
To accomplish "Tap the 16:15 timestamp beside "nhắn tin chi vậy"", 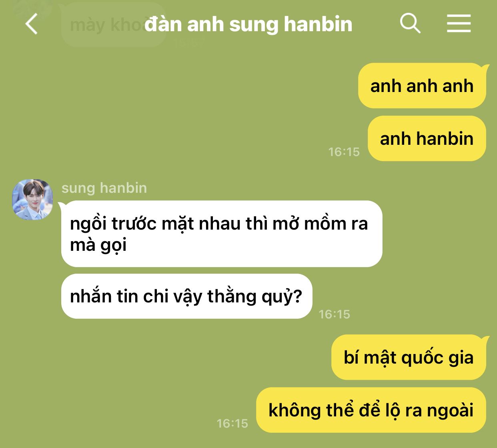I will coord(334,314).
